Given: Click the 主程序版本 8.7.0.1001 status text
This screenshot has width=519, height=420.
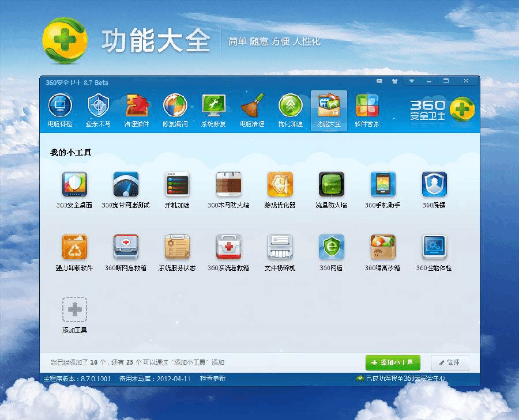Looking at the screenshot, I should [x=77, y=379].
